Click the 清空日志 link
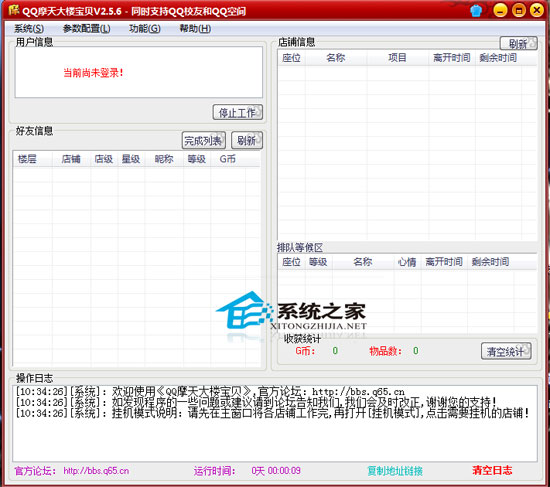550x487 pixels. tap(492, 470)
